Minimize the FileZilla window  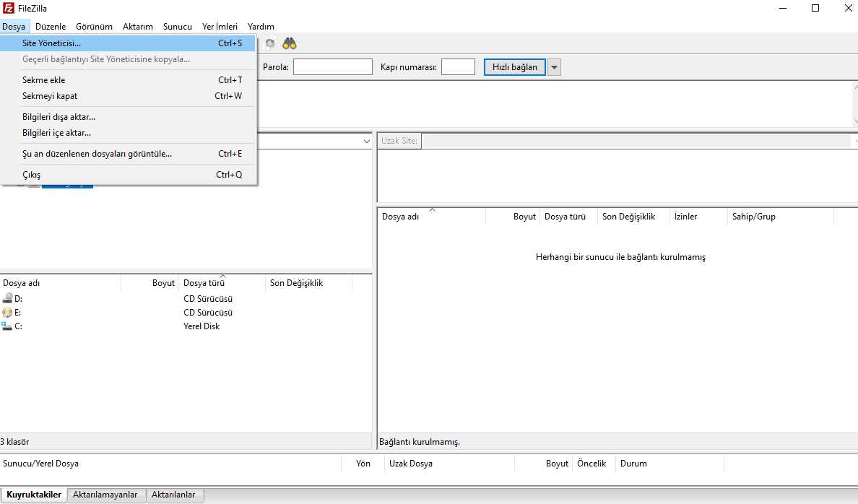(783, 8)
